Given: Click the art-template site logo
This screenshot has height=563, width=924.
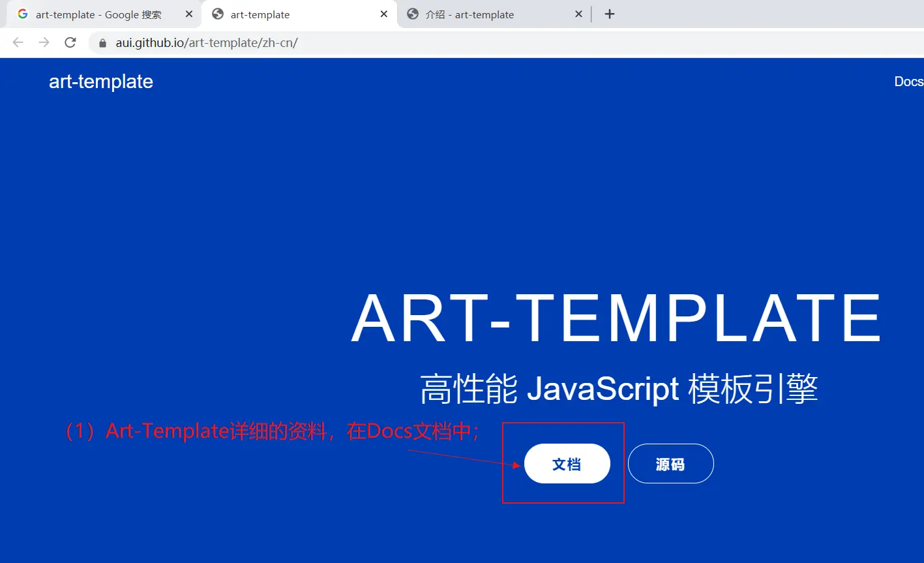Looking at the screenshot, I should coord(101,82).
